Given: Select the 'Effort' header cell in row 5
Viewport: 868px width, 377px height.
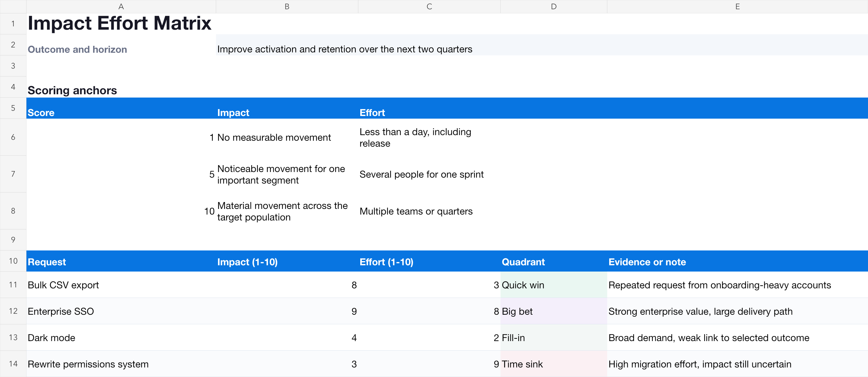Looking at the screenshot, I should point(429,108).
